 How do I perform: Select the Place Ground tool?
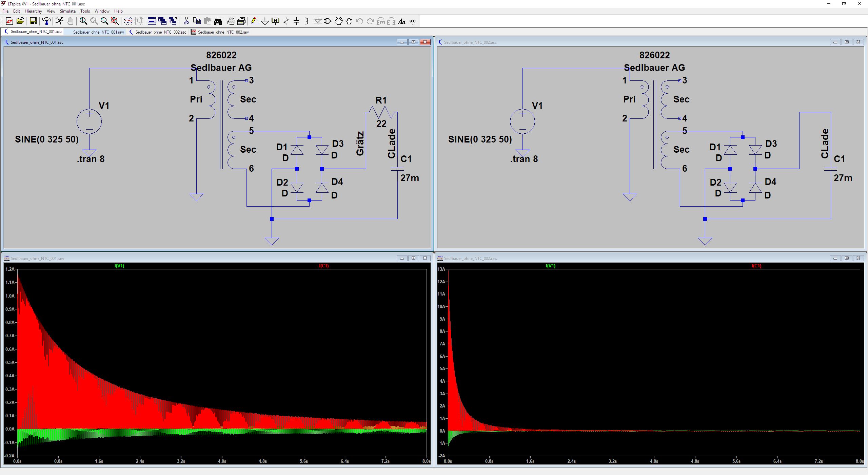[265, 21]
